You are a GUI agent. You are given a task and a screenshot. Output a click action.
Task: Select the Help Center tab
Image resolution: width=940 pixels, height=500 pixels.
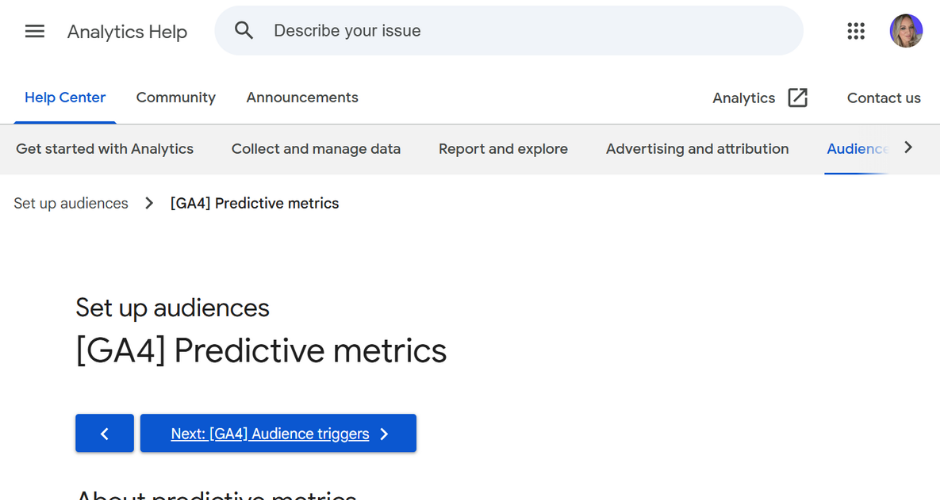[65, 98]
